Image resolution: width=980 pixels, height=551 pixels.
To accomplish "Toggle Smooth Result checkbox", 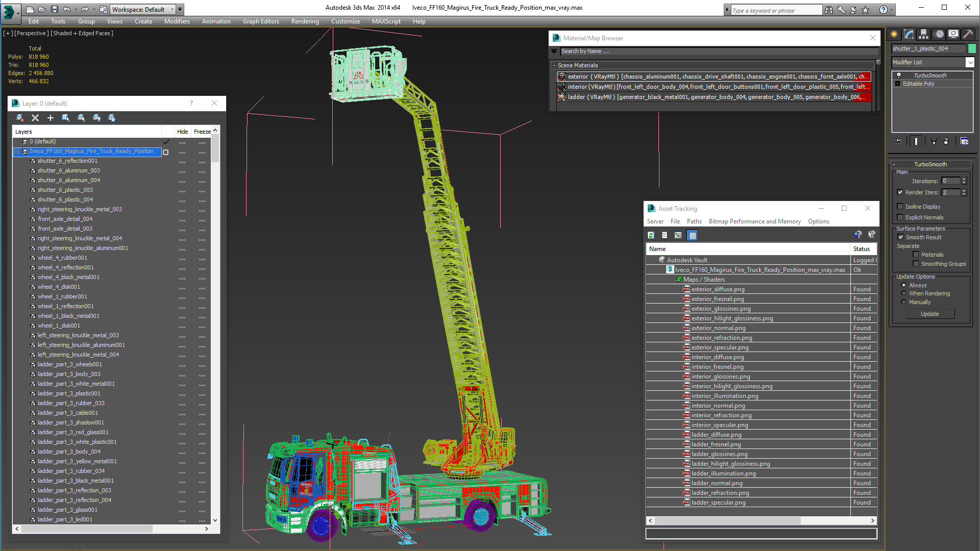I will tap(901, 237).
